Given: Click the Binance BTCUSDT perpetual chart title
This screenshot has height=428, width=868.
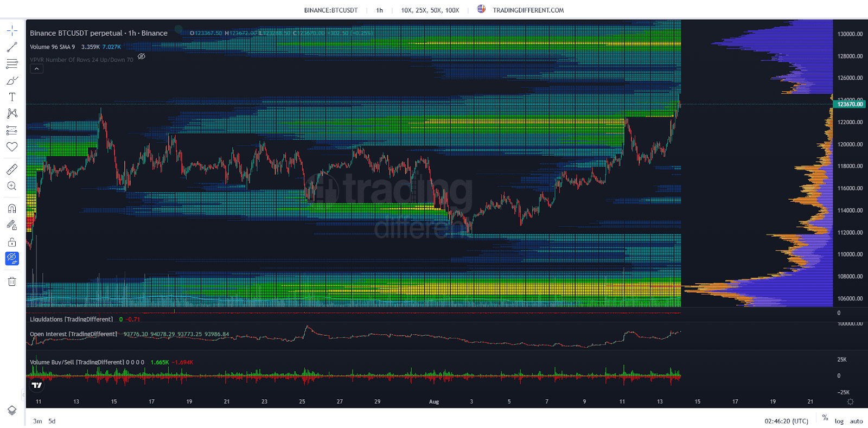Looking at the screenshot, I should pos(99,33).
